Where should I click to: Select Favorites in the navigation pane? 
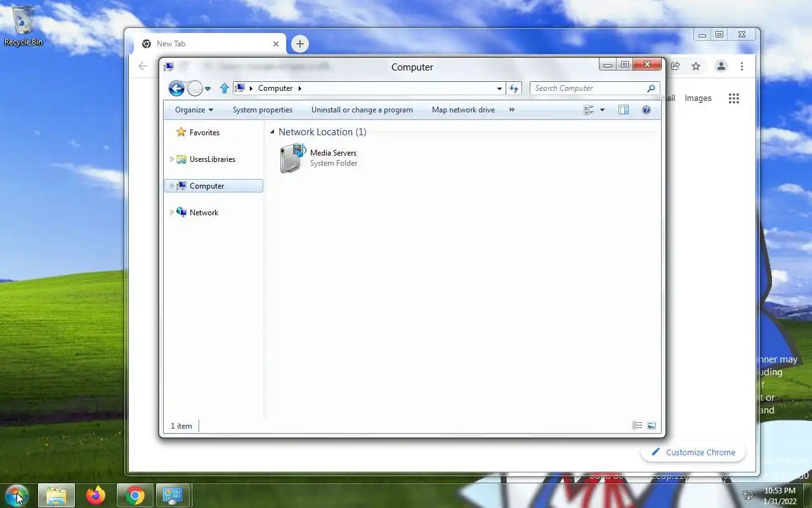coord(204,133)
